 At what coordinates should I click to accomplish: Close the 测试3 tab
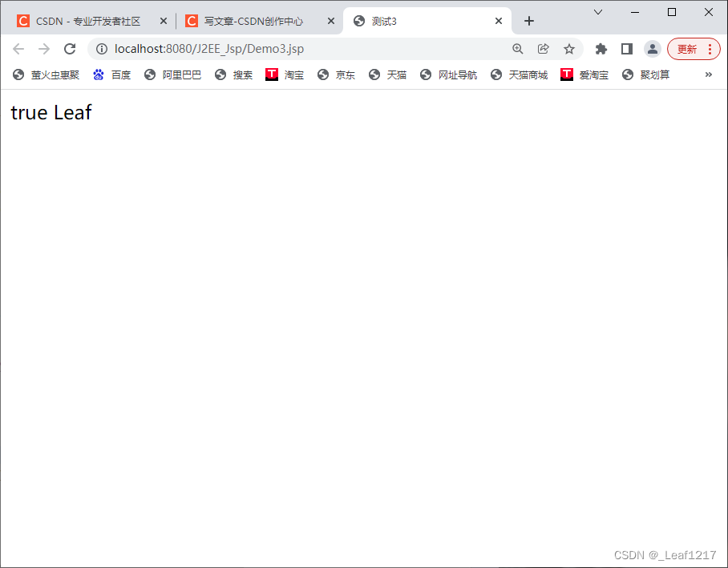pos(499,21)
